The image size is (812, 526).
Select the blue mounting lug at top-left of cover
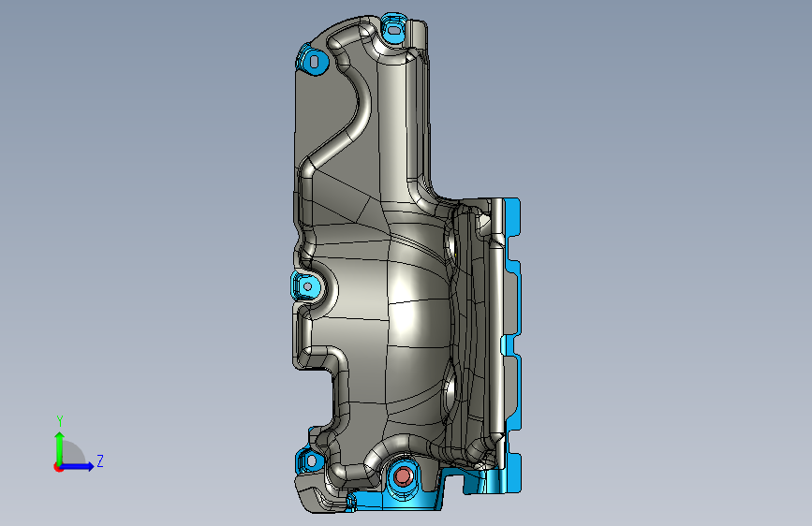(312, 61)
